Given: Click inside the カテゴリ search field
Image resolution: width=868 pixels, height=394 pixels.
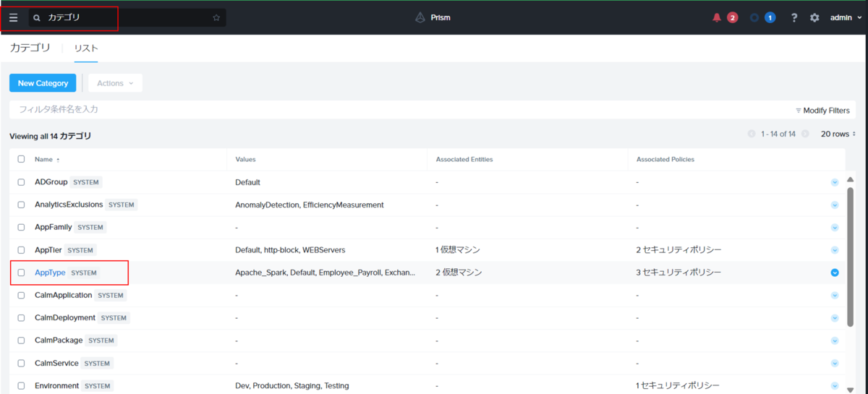Looking at the screenshot, I should [x=127, y=18].
